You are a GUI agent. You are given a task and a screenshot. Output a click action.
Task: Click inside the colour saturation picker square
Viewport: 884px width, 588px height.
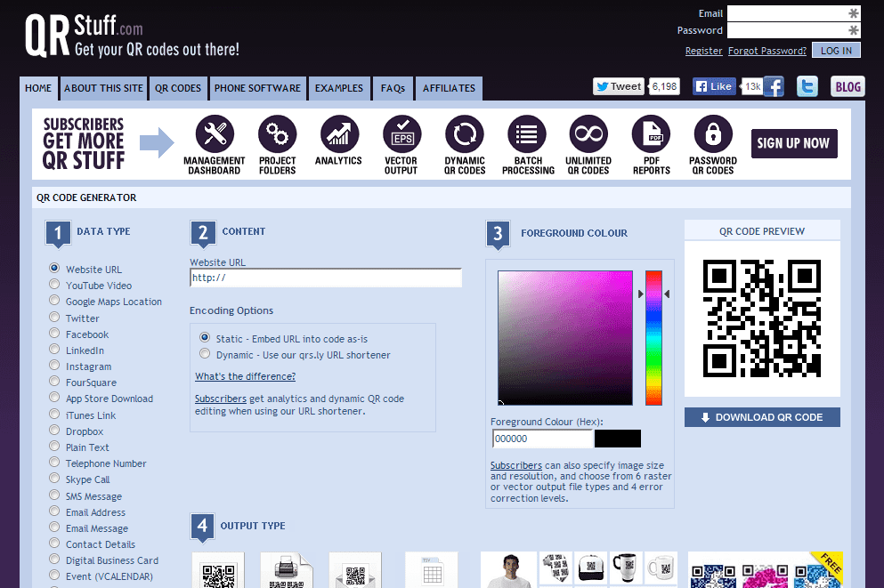[x=565, y=337]
